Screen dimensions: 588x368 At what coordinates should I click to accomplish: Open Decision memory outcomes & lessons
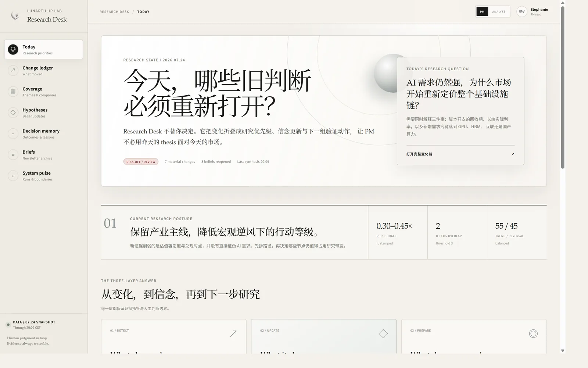tap(44, 133)
